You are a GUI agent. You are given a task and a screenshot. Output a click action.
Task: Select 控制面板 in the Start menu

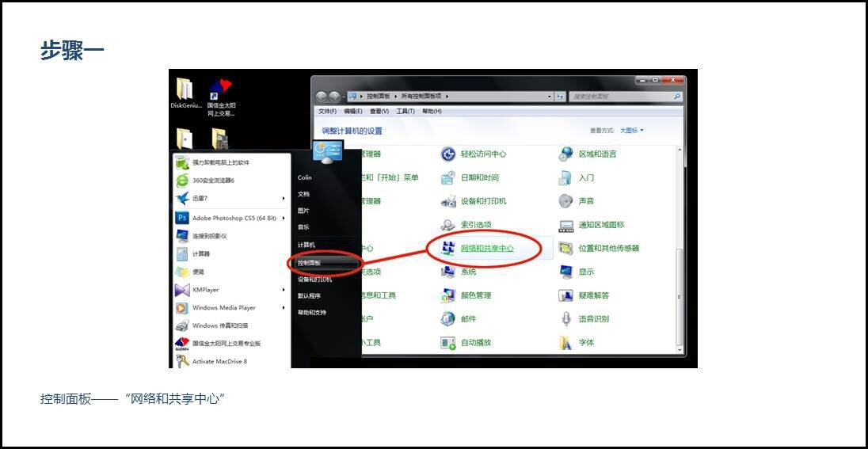[310, 262]
